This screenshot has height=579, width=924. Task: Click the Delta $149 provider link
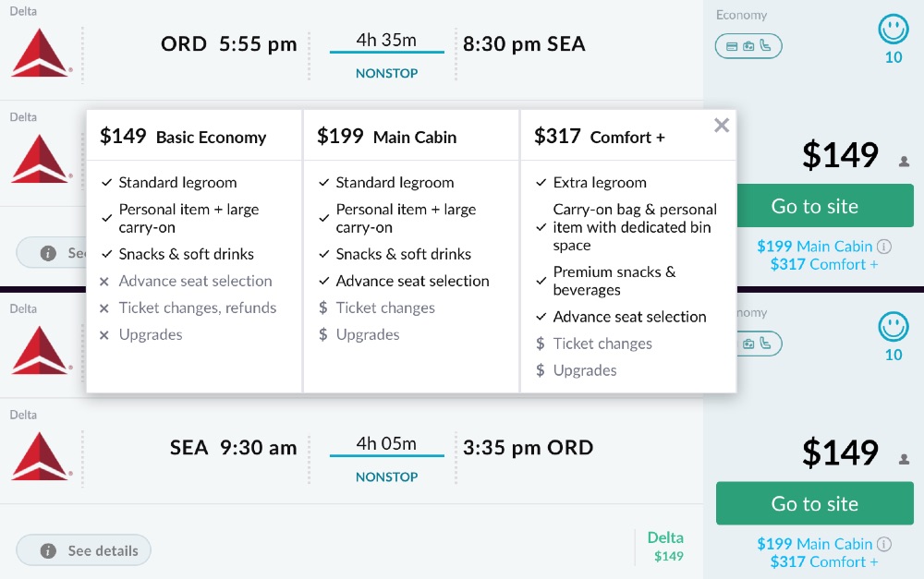coord(665,546)
